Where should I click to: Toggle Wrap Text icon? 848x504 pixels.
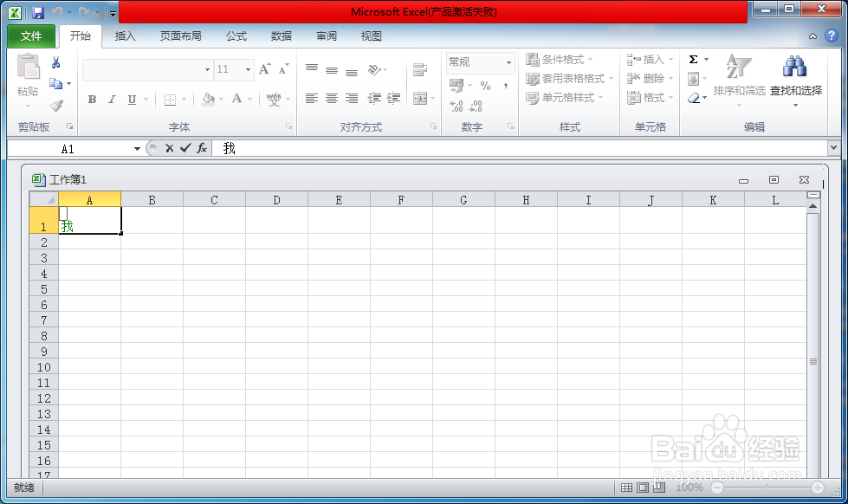(420, 69)
